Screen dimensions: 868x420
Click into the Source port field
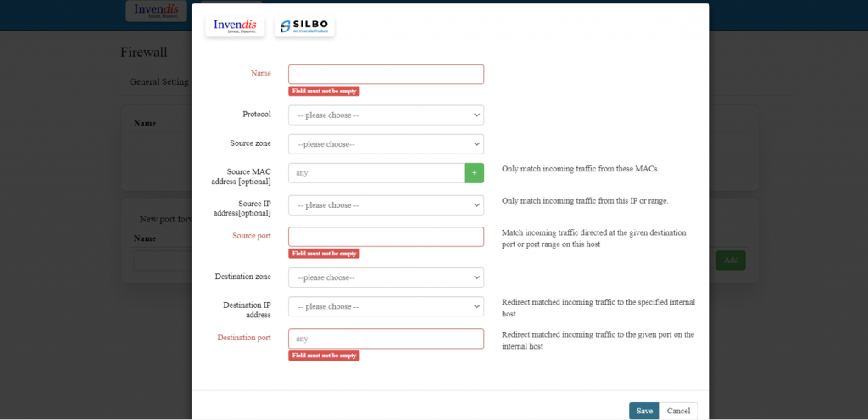point(386,237)
